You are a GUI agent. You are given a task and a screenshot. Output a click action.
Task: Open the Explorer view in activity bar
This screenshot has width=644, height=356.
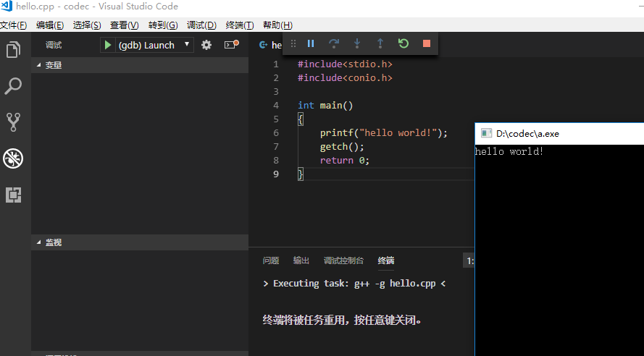[x=13, y=50]
